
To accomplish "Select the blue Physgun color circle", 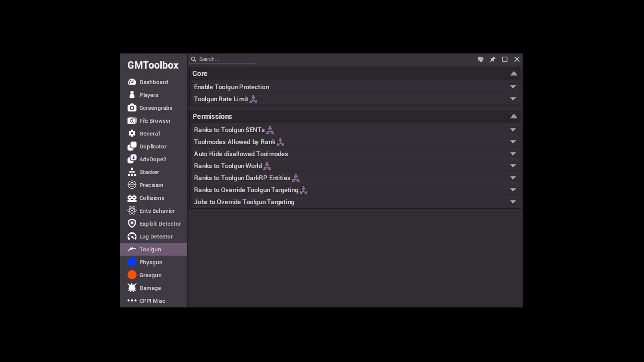I will tap(132, 262).
